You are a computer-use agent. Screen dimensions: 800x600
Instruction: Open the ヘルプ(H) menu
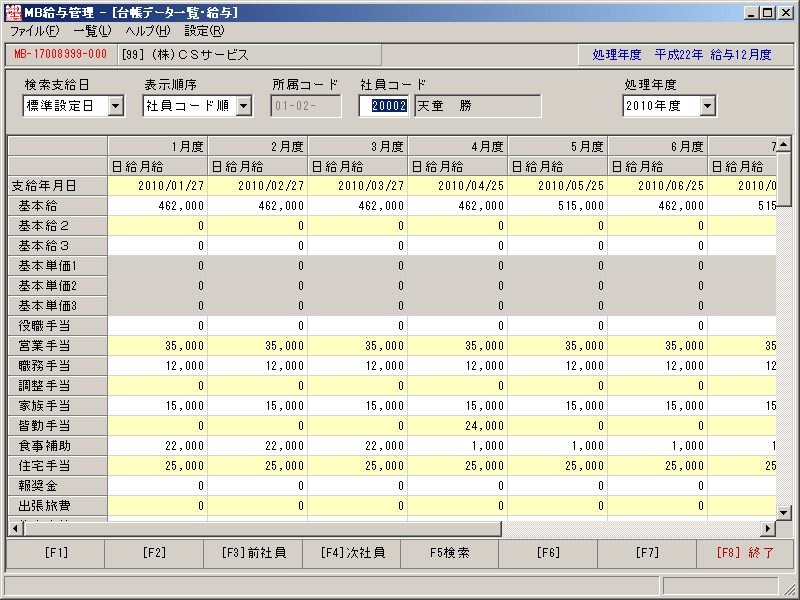pos(148,31)
